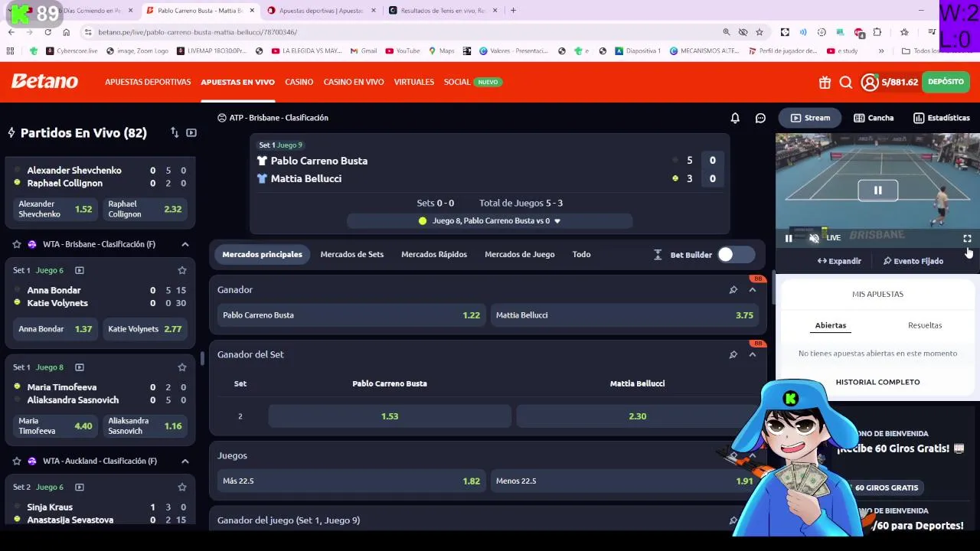This screenshot has width=980, height=551.
Task: Open stream icon for Kraus match
Action: pyautogui.click(x=80, y=487)
